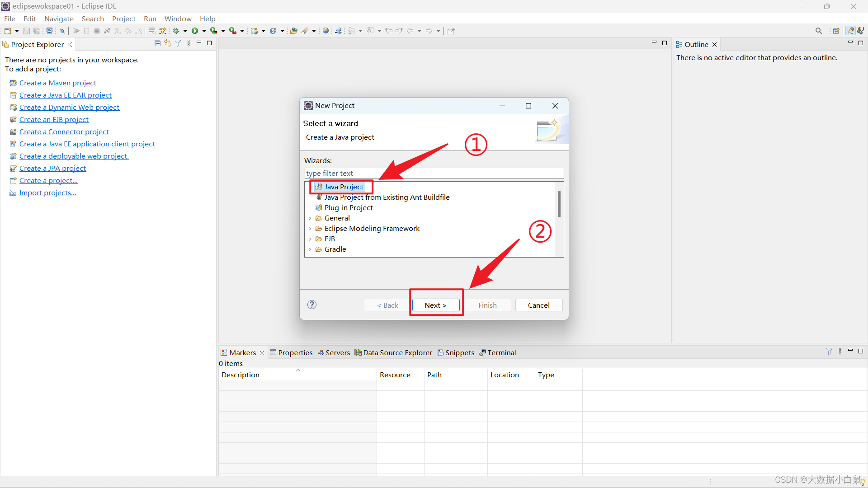The height and width of the screenshot is (488, 868).
Task: Click the Debug bug icon in toolbar
Action: click(176, 31)
